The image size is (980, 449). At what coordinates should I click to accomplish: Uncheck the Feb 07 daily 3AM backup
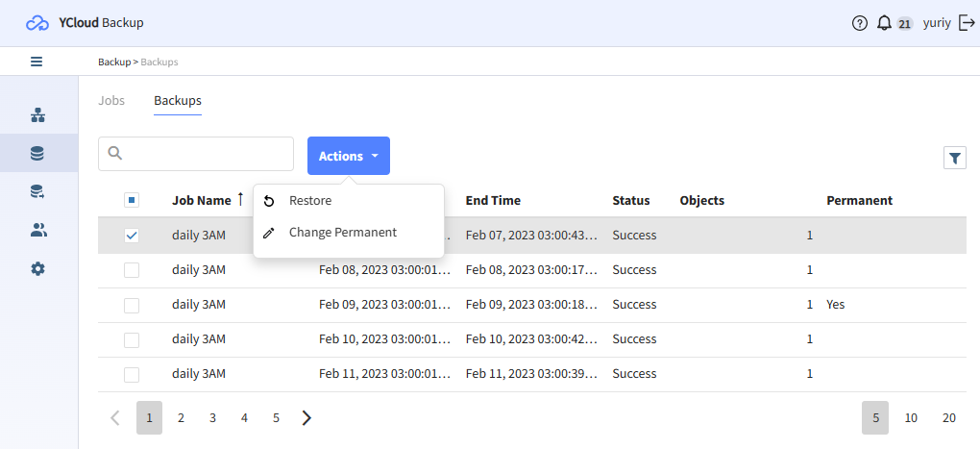(132, 236)
